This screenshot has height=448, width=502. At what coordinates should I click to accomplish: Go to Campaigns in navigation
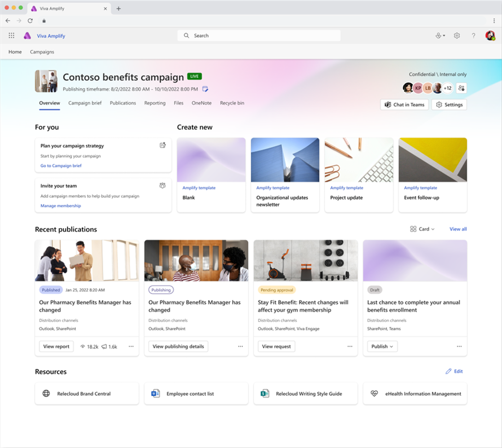(x=42, y=52)
